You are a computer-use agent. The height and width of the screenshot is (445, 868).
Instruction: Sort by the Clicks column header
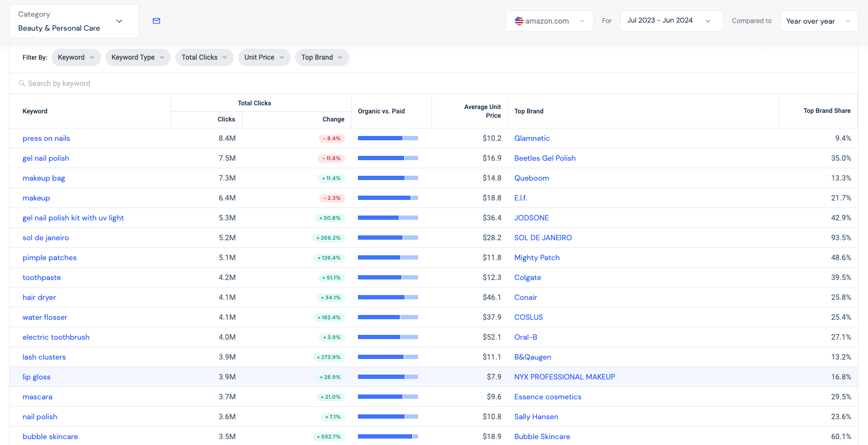point(226,119)
